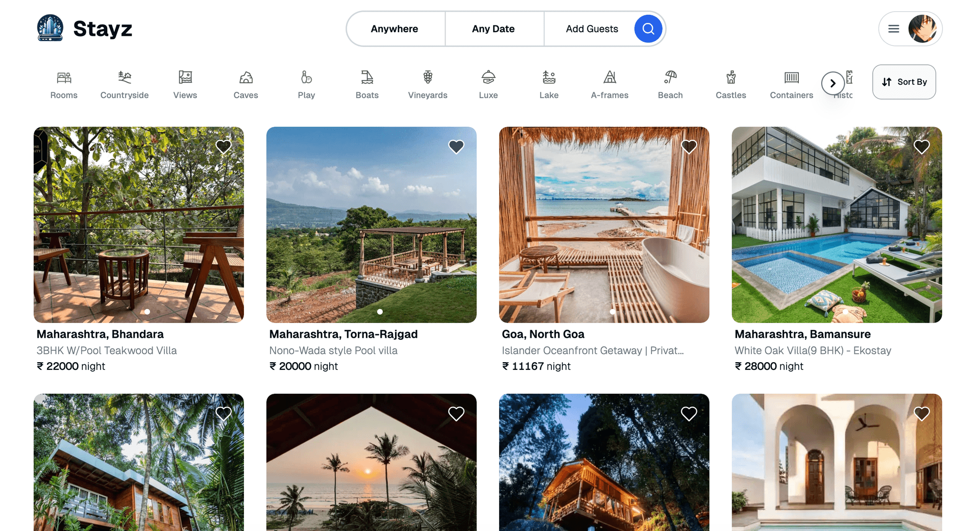Choose the Caves category icon
Screen dimensions: 980x531
click(246, 78)
